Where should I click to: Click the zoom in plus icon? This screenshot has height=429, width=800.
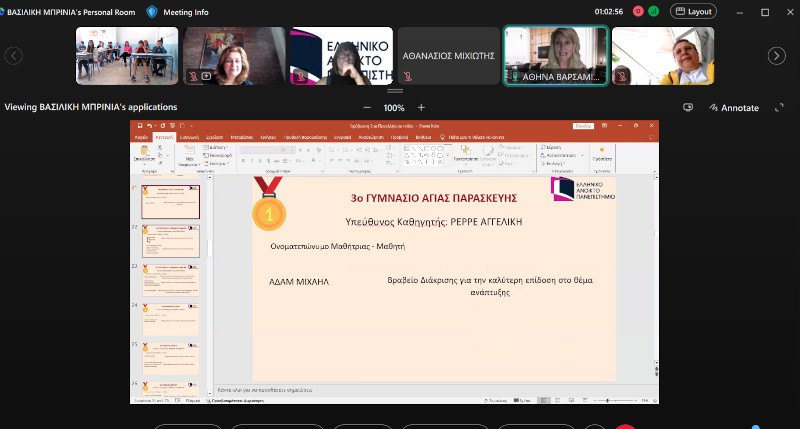coord(421,108)
